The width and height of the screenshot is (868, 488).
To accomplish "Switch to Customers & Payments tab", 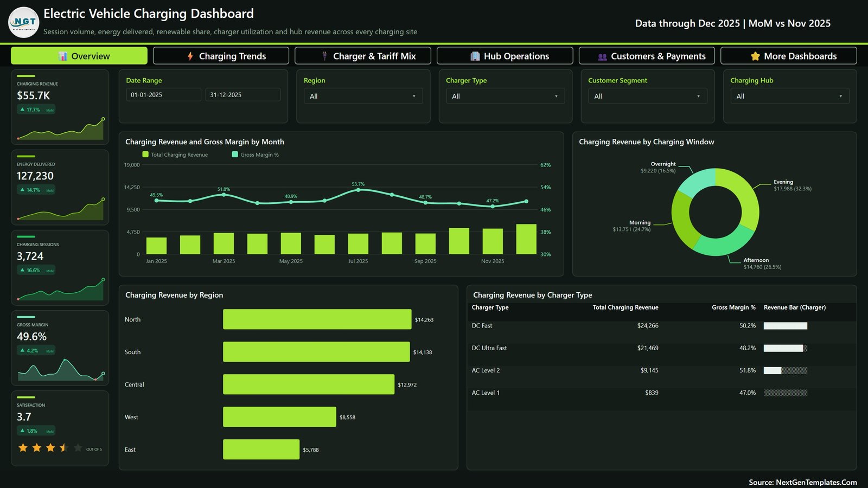I will tap(647, 56).
